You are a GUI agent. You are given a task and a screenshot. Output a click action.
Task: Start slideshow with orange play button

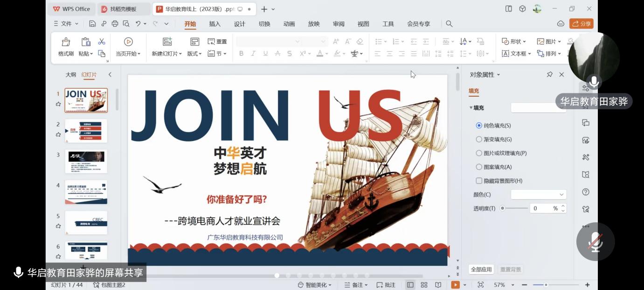pyautogui.click(x=455, y=285)
